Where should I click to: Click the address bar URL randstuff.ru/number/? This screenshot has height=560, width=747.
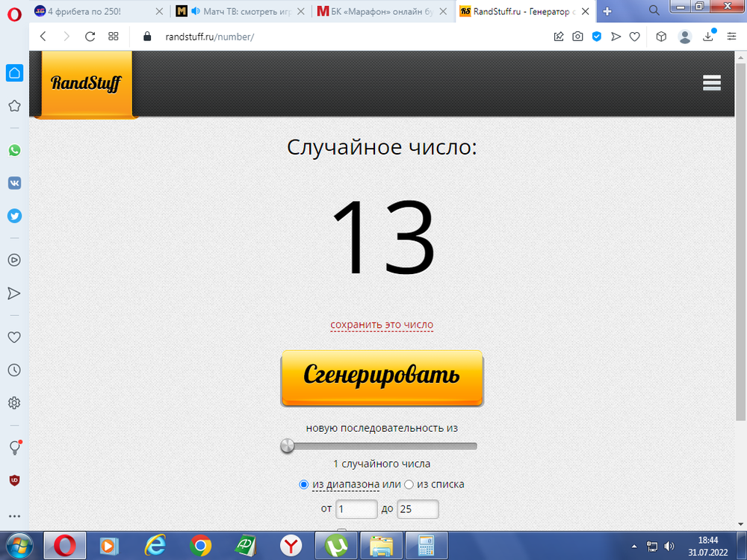(210, 37)
